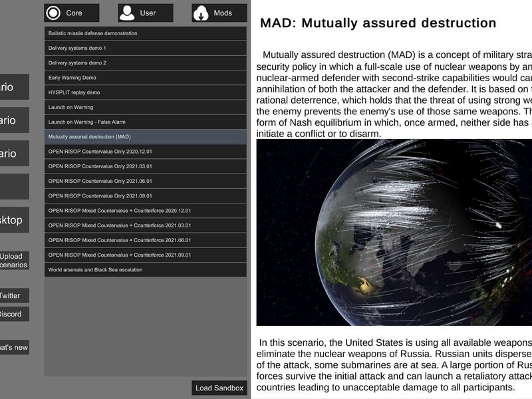Select Delivery systems demo 1
Image resolution: width=532 pixels, height=399 pixels.
pos(146,48)
